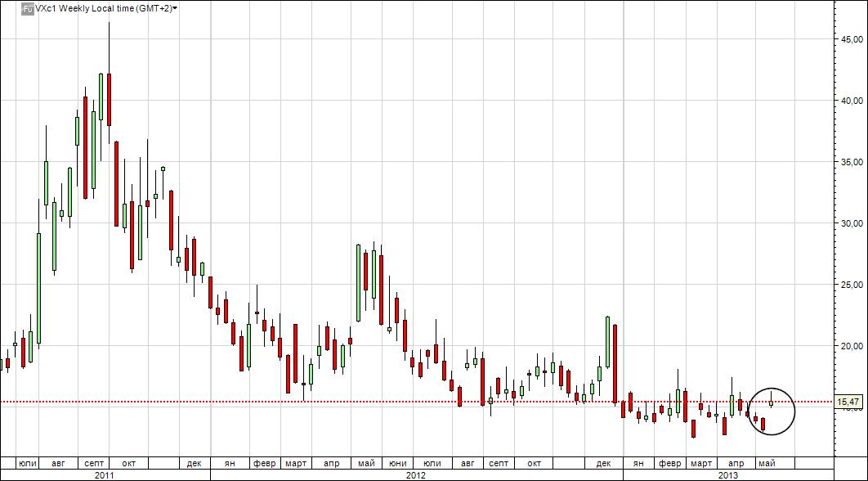Click the февр month label in 2013
Image resolution: width=868 pixels, height=481 pixels.
[670, 463]
